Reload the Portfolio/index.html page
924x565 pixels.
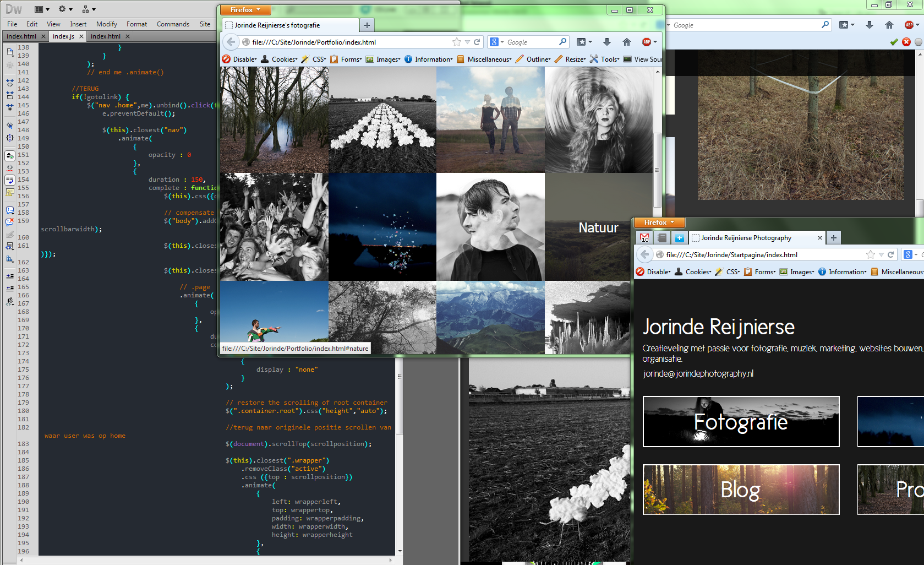coord(477,42)
